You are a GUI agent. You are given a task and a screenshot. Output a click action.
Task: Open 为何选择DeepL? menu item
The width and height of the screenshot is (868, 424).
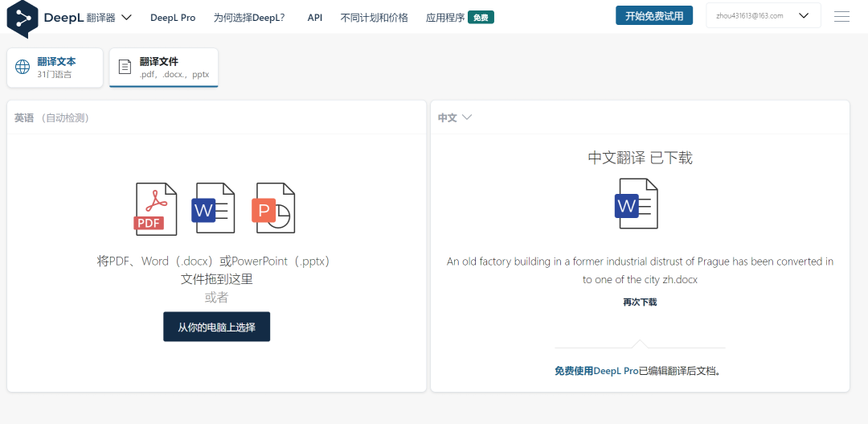click(x=249, y=18)
